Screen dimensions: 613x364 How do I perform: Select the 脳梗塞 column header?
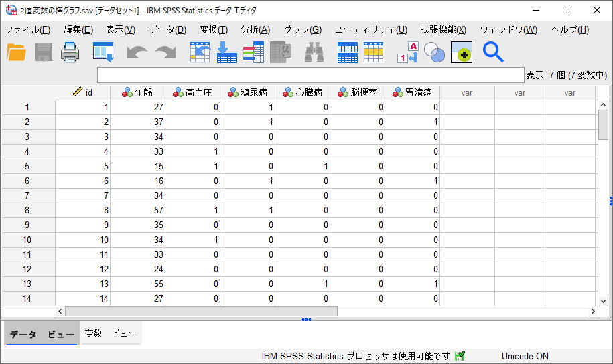click(357, 92)
